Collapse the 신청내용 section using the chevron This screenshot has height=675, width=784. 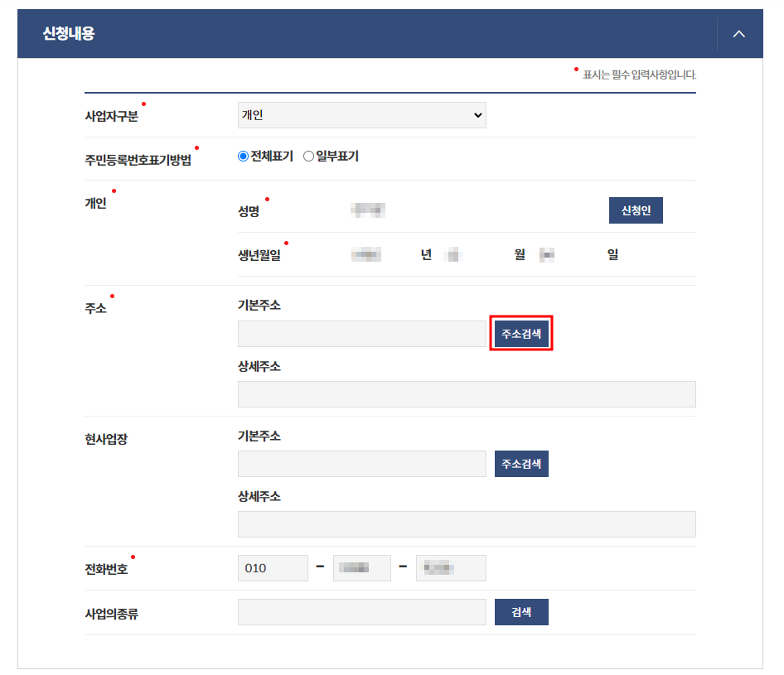coord(738,33)
